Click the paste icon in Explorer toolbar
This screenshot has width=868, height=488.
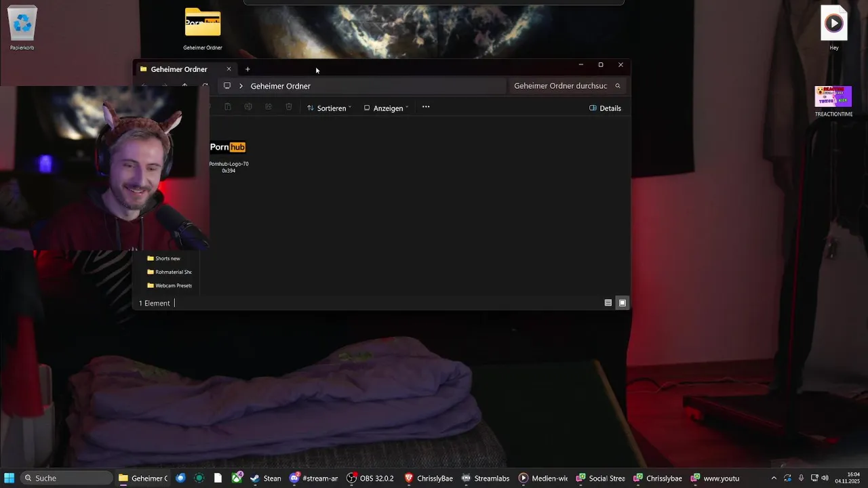[x=228, y=107]
